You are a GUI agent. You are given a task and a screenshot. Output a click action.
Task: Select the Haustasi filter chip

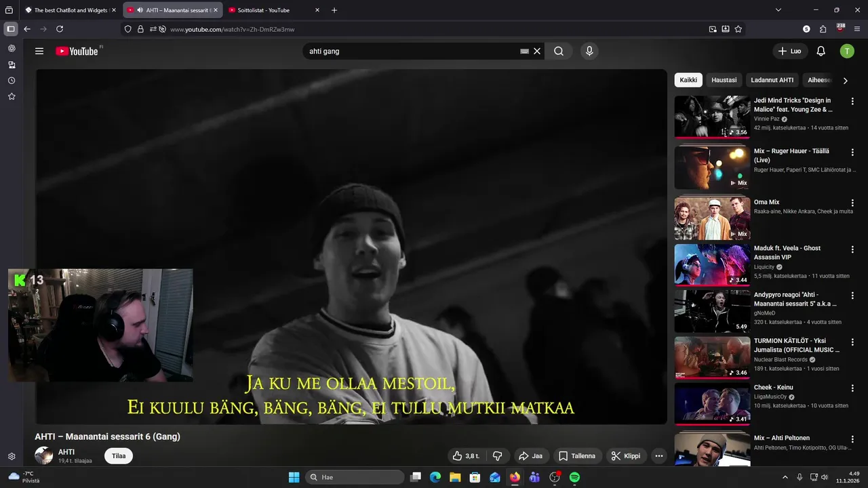(724, 80)
